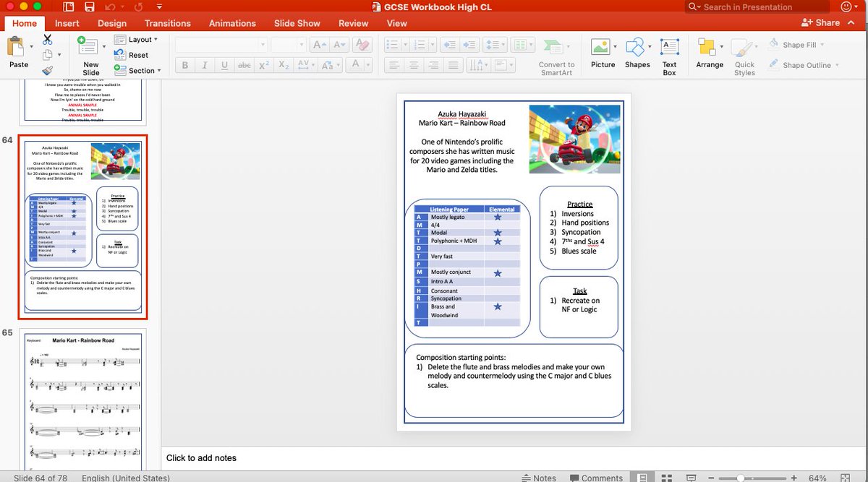Click Fit slide to window icon
The image size is (868, 482).
(846, 478)
